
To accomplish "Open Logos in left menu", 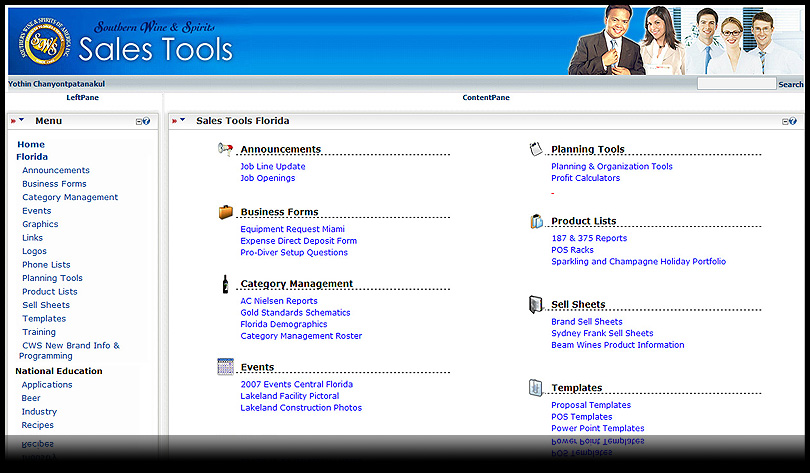I will 35,251.
